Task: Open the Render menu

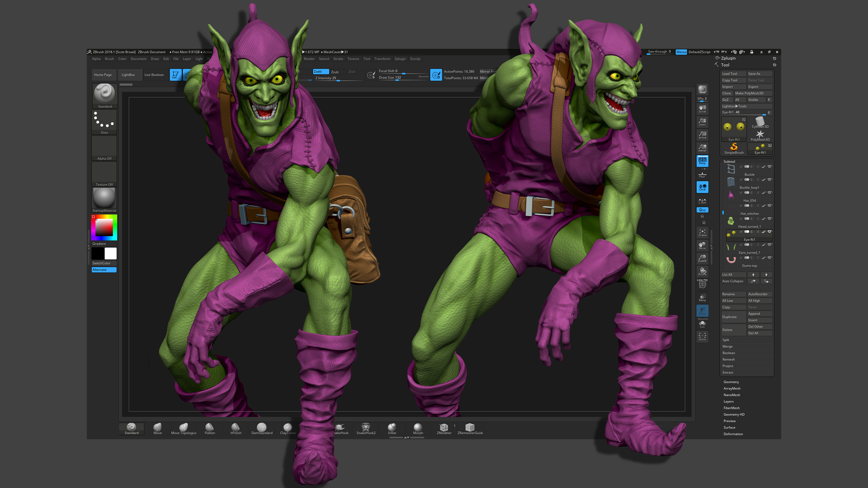Action: click(309, 59)
